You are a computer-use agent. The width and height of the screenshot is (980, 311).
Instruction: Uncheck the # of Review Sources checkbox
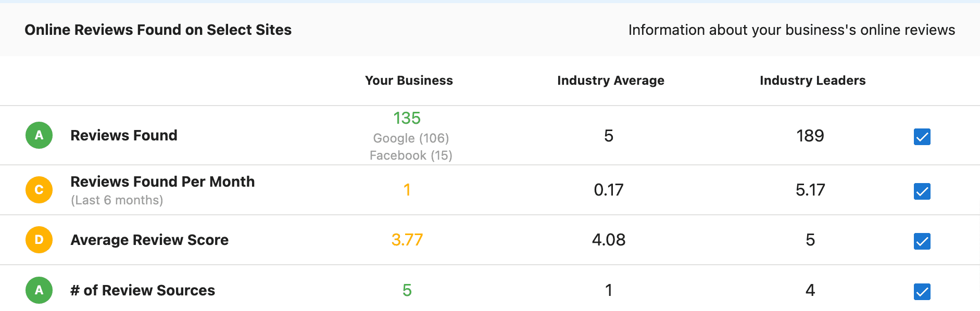point(921,292)
